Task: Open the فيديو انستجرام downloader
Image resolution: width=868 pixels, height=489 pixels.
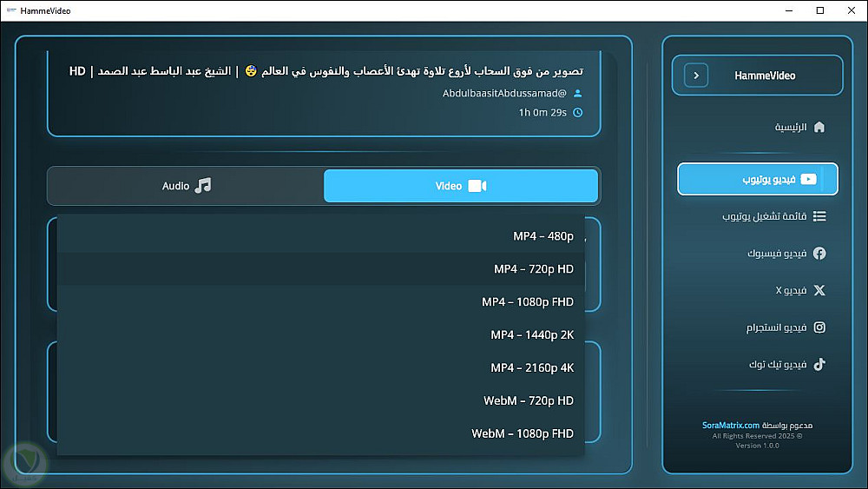Action: coord(758,327)
